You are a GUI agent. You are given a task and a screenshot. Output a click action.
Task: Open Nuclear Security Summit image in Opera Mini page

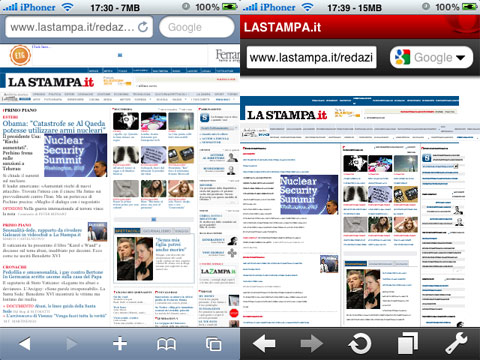tap(309, 195)
